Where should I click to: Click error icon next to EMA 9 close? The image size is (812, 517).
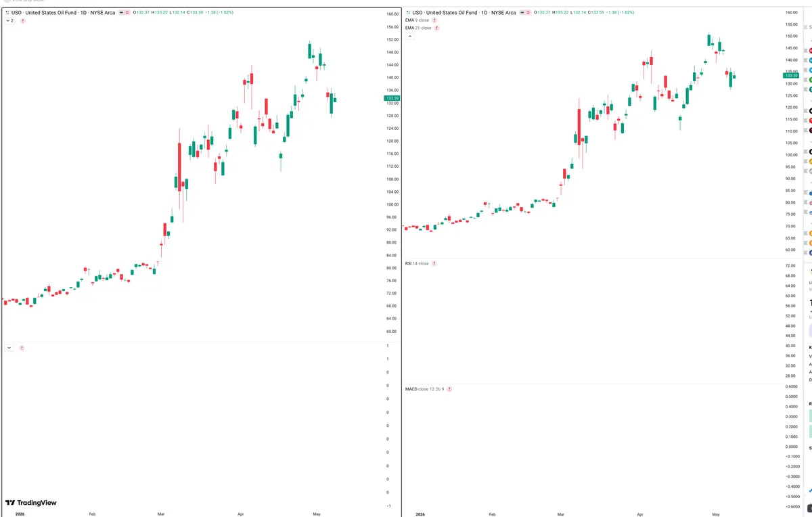tap(434, 20)
